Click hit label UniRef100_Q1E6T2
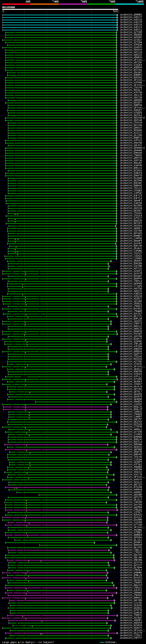 pyautogui.click(x=131, y=321)
